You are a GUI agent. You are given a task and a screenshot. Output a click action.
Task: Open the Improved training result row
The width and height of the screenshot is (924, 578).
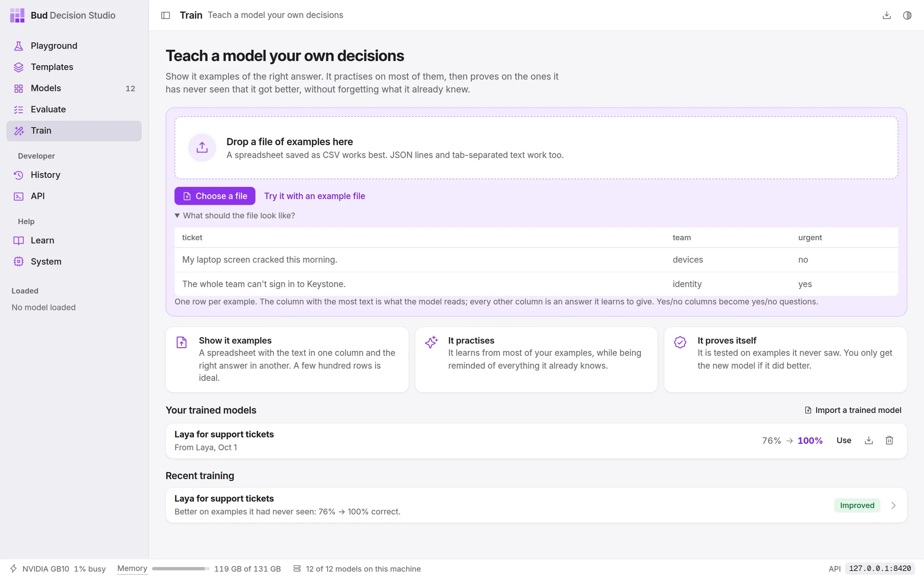pyautogui.click(x=536, y=505)
